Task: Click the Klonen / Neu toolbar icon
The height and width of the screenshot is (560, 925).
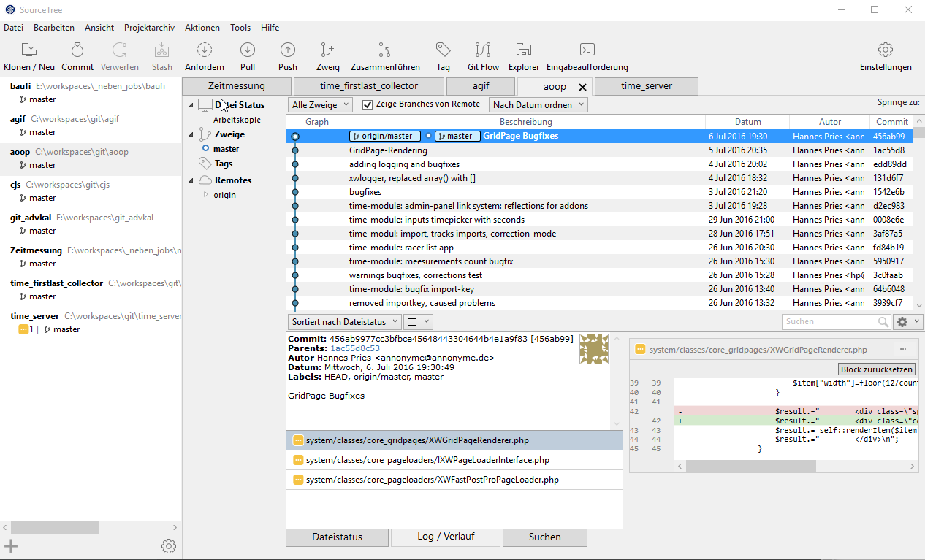Action: (28, 50)
